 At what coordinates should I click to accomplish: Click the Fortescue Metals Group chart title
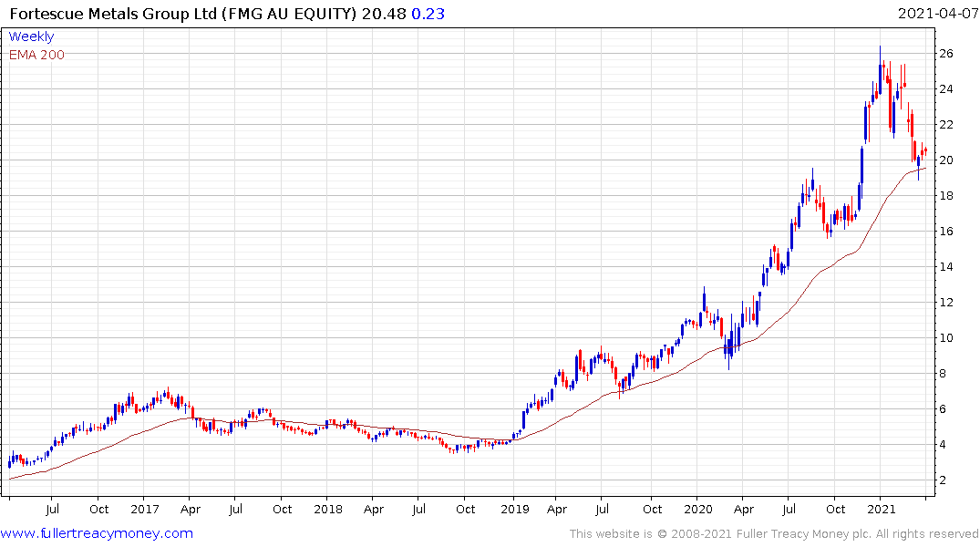point(182,14)
